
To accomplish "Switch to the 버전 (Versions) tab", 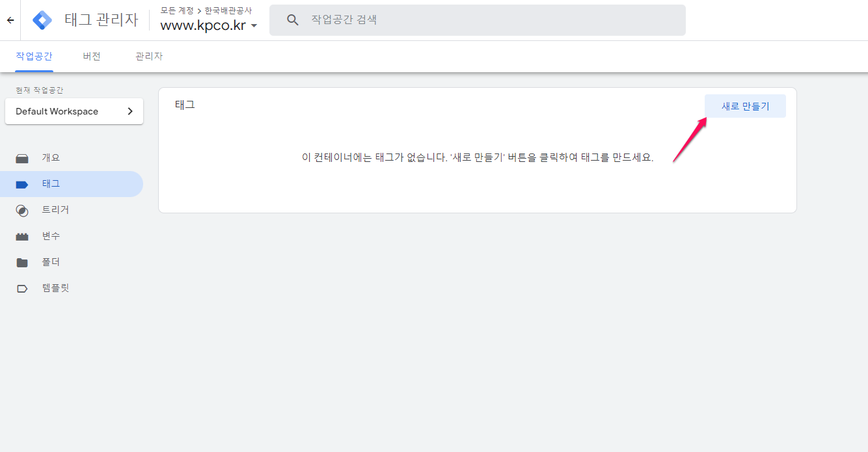I will tap(91, 56).
